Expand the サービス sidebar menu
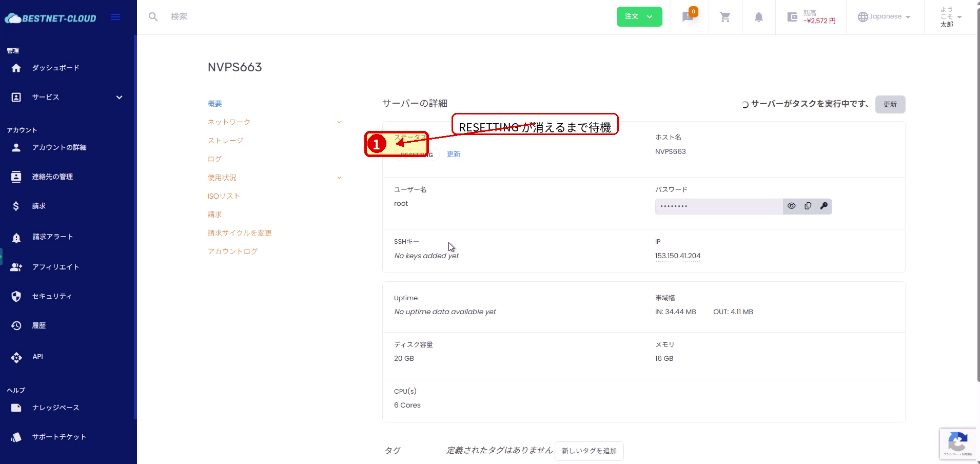The height and width of the screenshot is (464, 980). [x=119, y=97]
